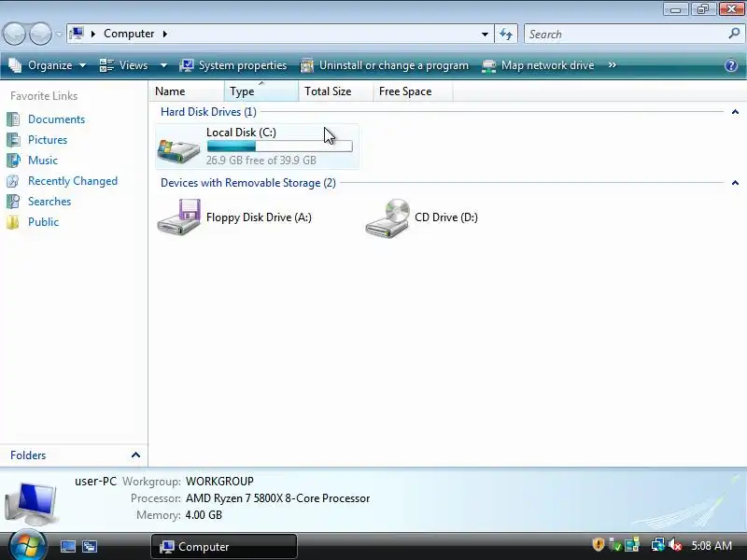
Task: Click the Windows Security shield tray icon
Action: click(598, 544)
